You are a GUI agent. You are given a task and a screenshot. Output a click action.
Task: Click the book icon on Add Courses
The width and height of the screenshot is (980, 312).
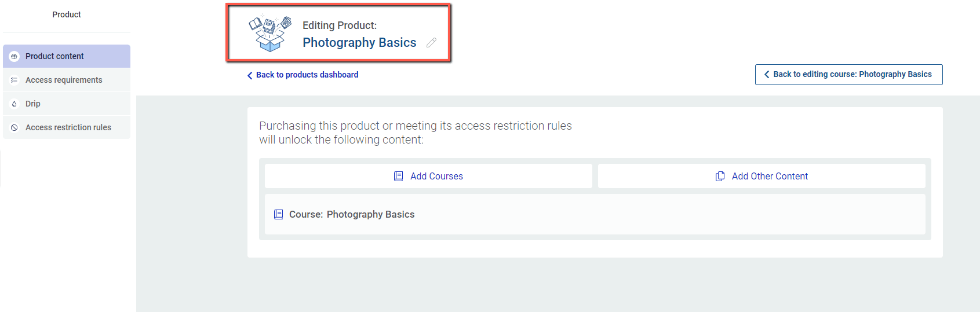click(x=399, y=176)
